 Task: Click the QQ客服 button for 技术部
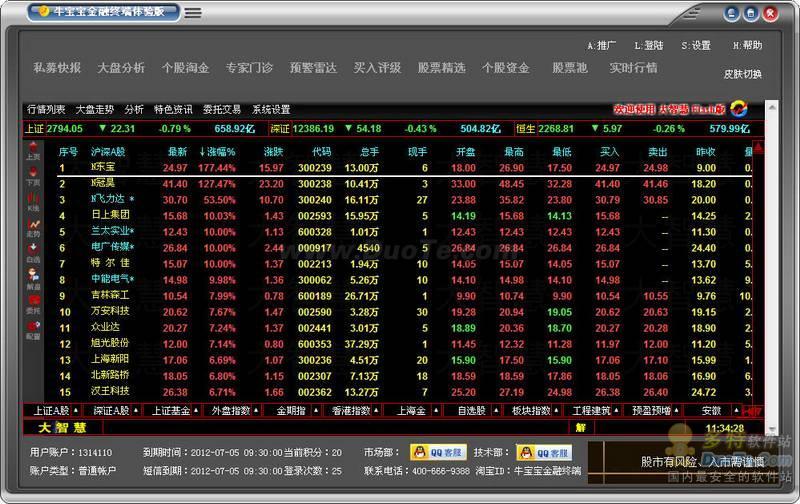pyautogui.click(x=544, y=452)
